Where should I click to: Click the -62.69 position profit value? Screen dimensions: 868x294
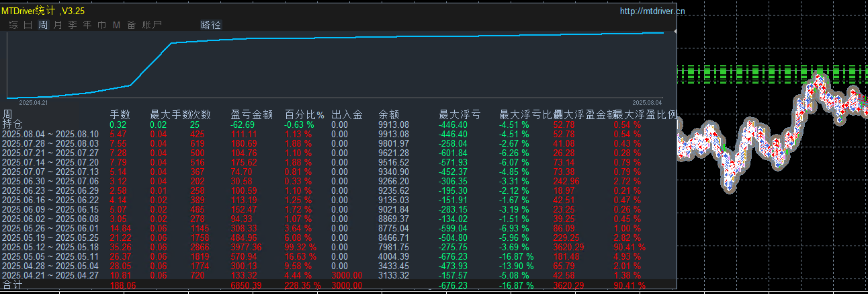(x=243, y=124)
